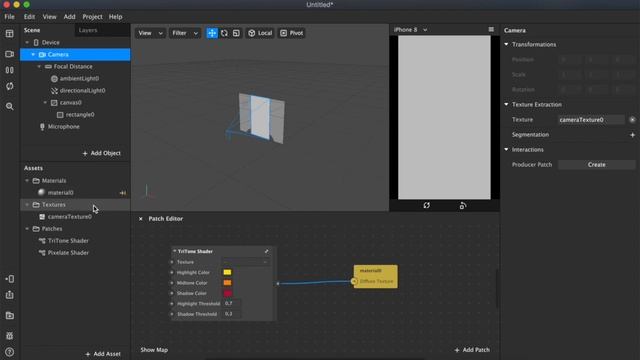Click the folder icon in lower left sidebar
640x360 pixels.
coord(9,315)
